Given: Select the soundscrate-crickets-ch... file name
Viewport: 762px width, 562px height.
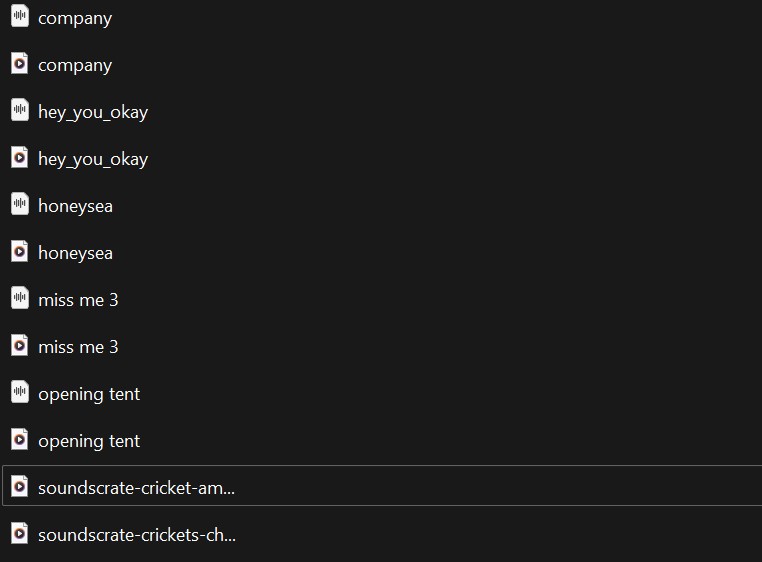Looking at the screenshot, I should [x=137, y=535].
